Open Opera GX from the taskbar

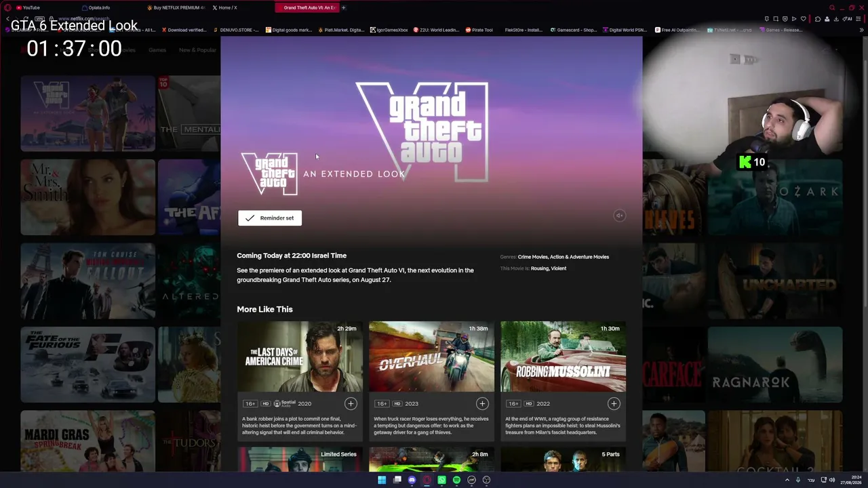pyautogui.click(x=427, y=480)
